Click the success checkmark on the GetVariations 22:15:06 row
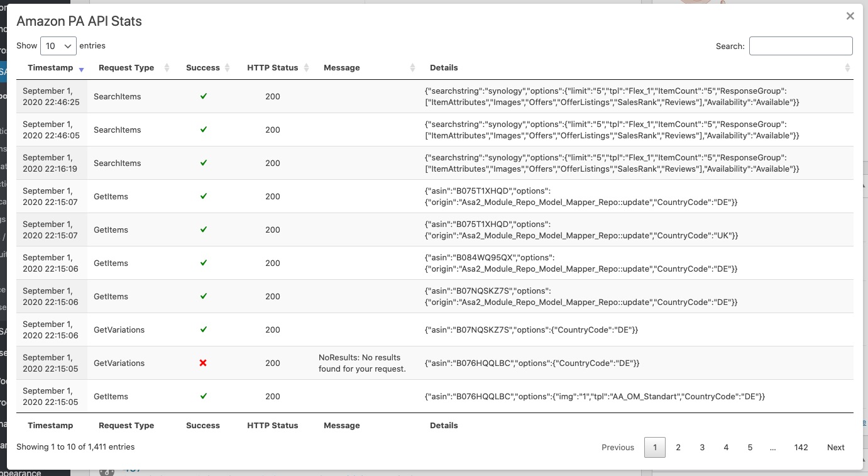 tap(203, 329)
